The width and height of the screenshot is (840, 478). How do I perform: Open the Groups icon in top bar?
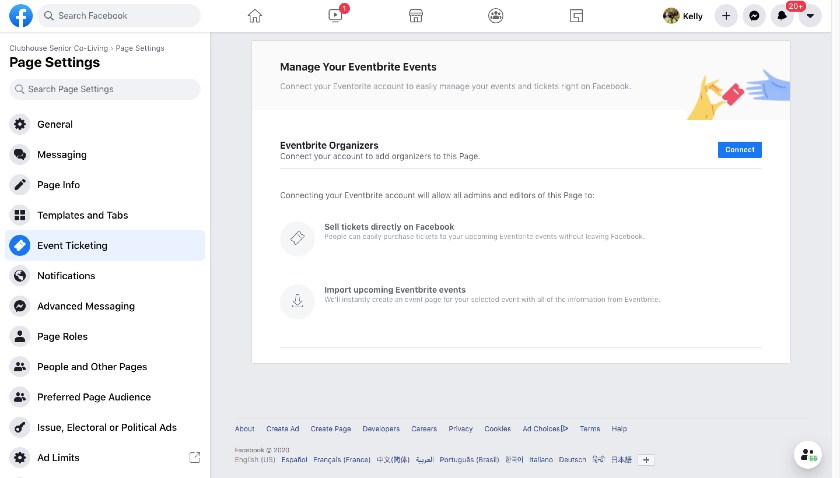coord(496,16)
